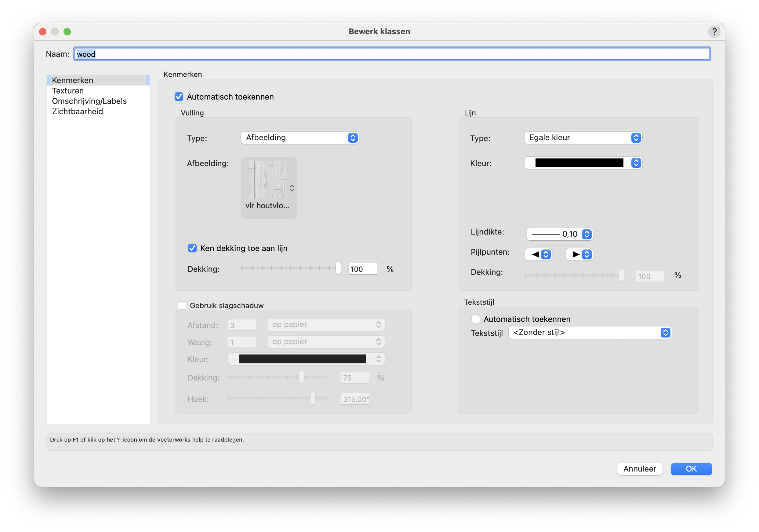Open the Zichtbaarheid section
Image resolution: width=759 pixels, height=532 pixels.
tap(77, 111)
